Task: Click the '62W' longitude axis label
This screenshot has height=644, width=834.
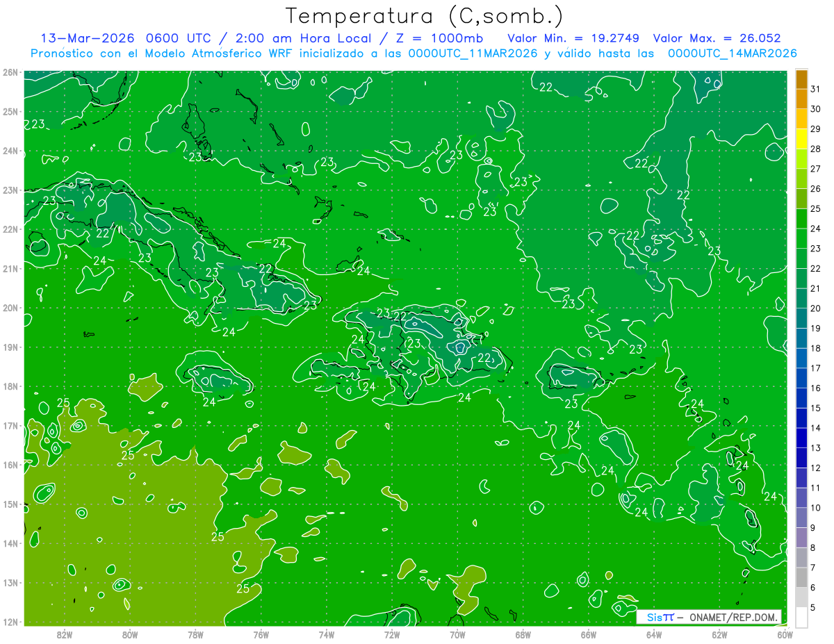Action: [719, 634]
